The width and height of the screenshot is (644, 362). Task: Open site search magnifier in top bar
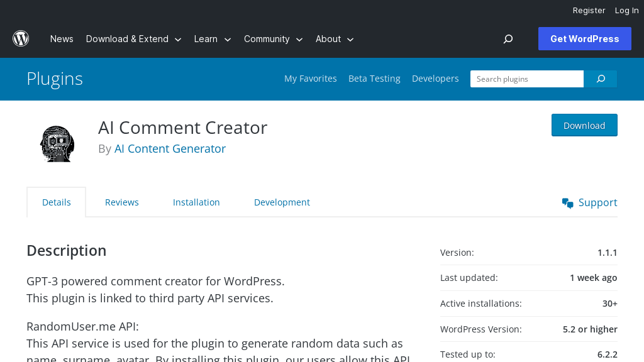tap(508, 39)
